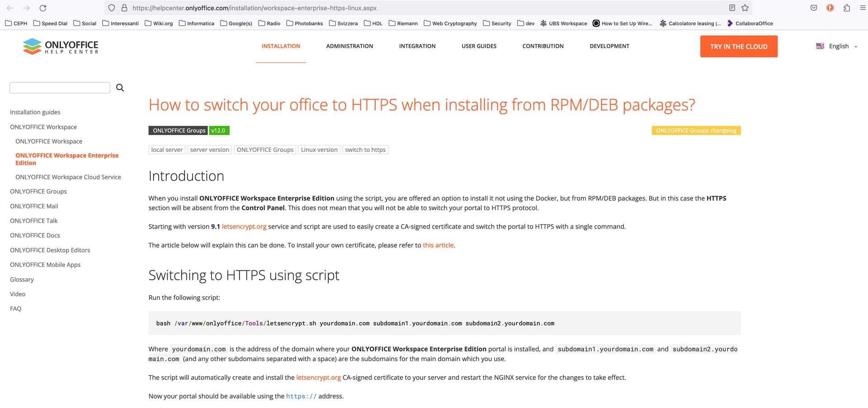This screenshot has width=868, height=408.
Task: Select the ADMINISTRATION nav tab
Action: [x=349, y=46]
